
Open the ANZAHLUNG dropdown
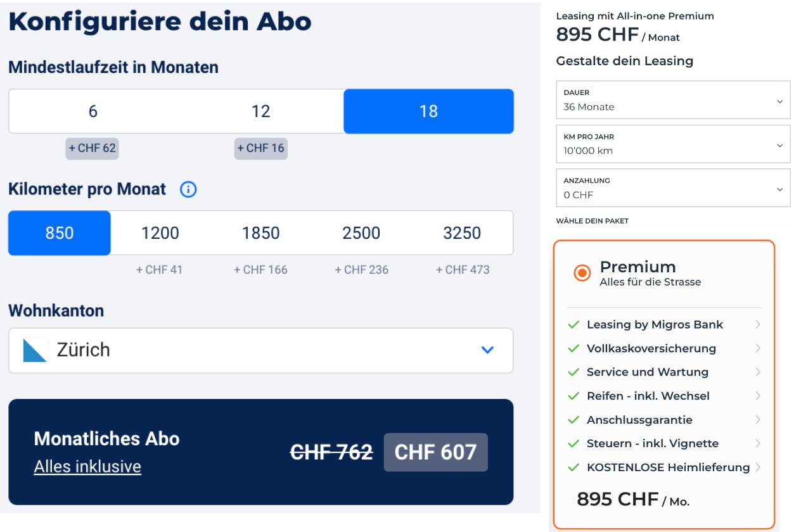point(673,187)
